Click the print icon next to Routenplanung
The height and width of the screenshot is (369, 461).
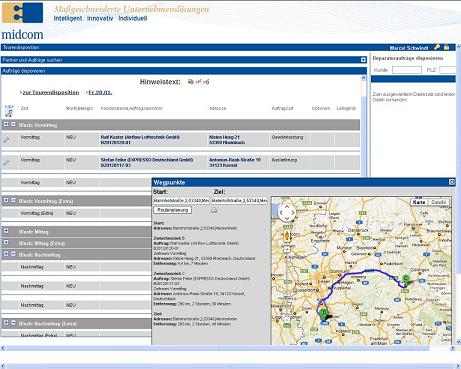(214, 210)
